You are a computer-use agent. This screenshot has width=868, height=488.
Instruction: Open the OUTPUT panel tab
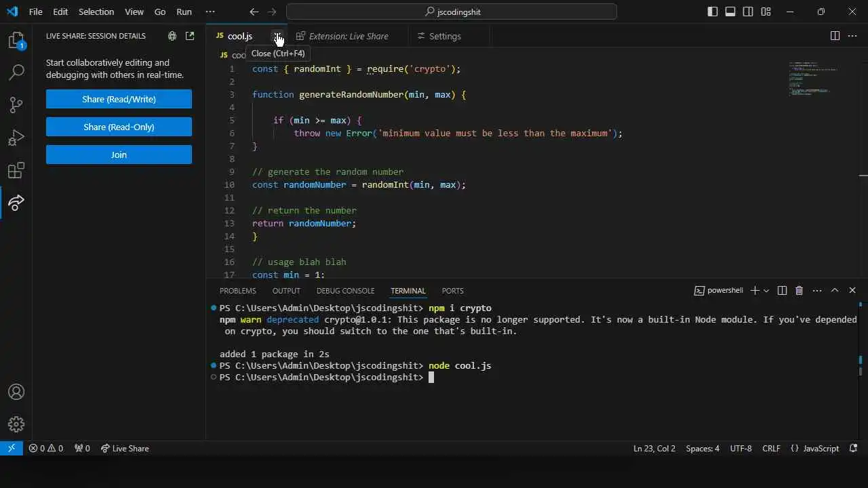[x=286, y=290]
